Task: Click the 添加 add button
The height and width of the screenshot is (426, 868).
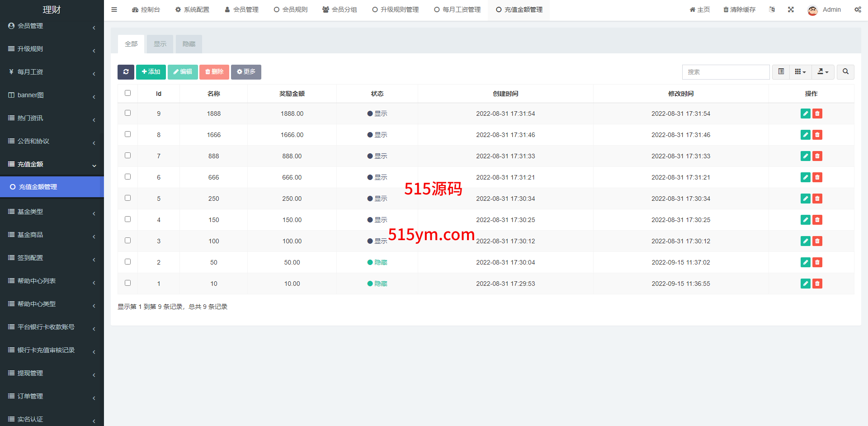Action: pos(151,72)
